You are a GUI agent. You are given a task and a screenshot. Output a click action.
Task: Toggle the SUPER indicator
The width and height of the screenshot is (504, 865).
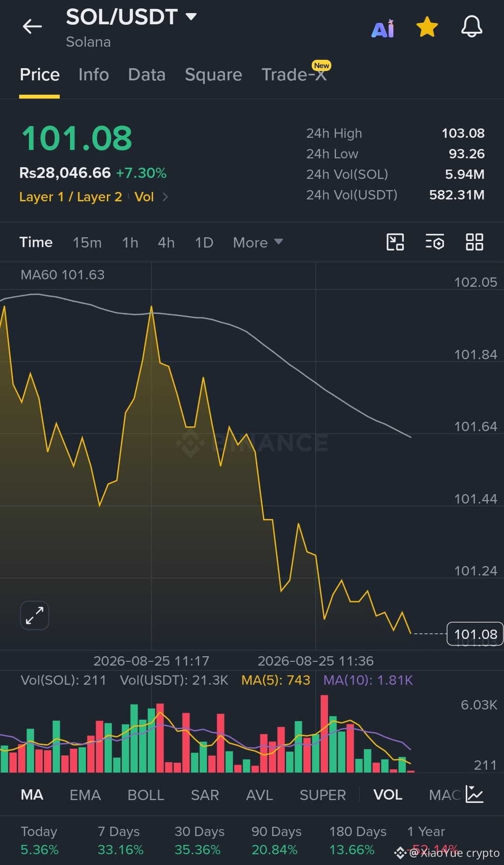click(322, 794)
